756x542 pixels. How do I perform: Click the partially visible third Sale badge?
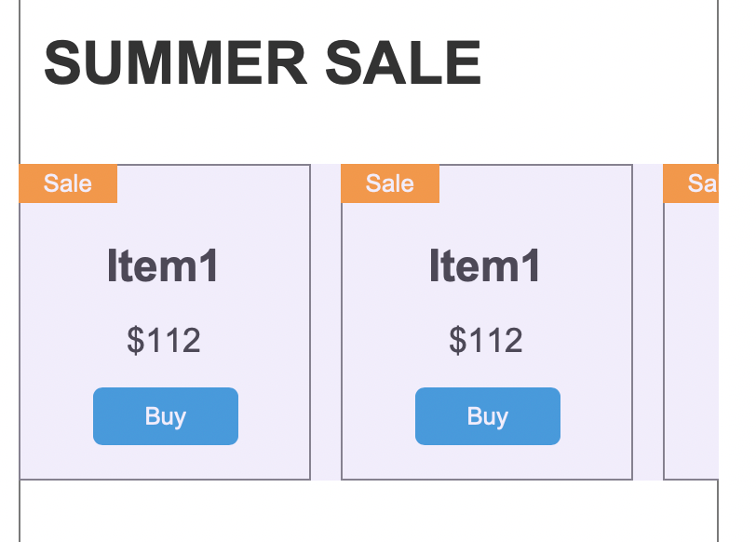point(691,183)
